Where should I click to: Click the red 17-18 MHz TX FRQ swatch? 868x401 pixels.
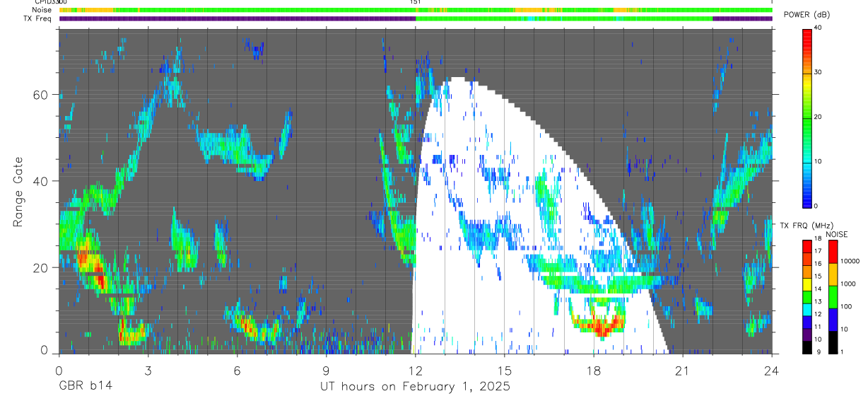(x=807, y=246)
